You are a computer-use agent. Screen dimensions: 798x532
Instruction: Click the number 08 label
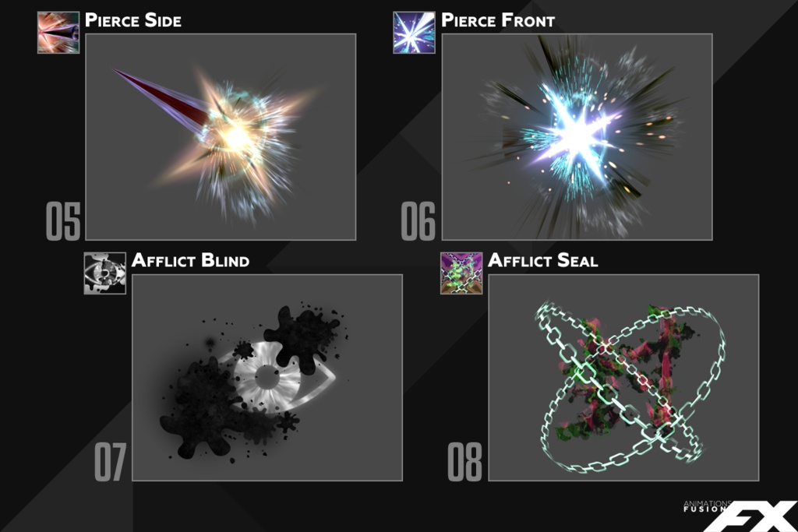point(464,462)
